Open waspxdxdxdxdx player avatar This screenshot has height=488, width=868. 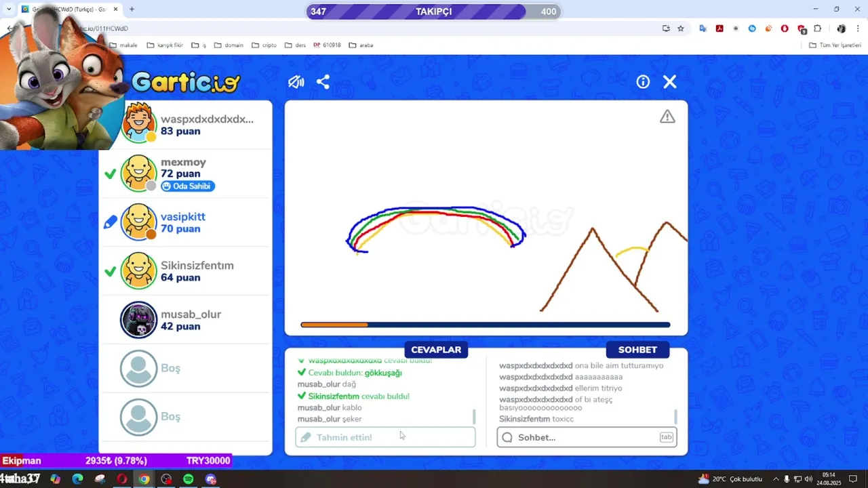coord(139,124)
